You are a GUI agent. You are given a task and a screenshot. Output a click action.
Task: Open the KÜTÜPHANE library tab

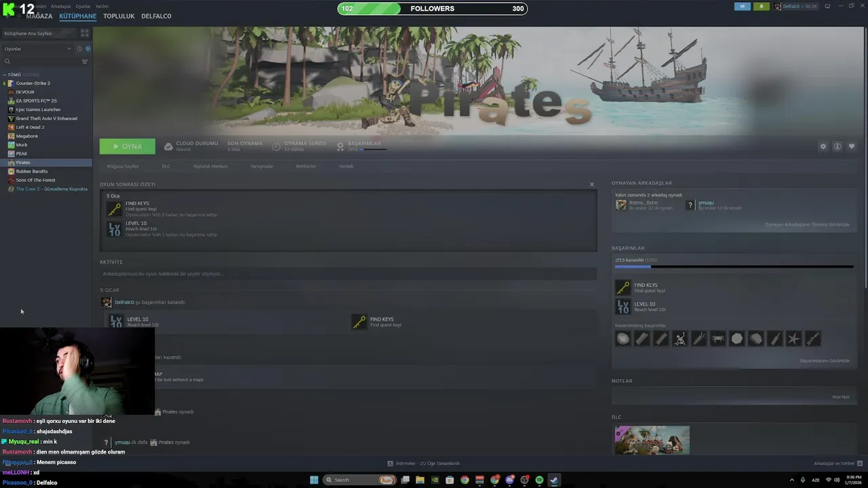(78, 16)
